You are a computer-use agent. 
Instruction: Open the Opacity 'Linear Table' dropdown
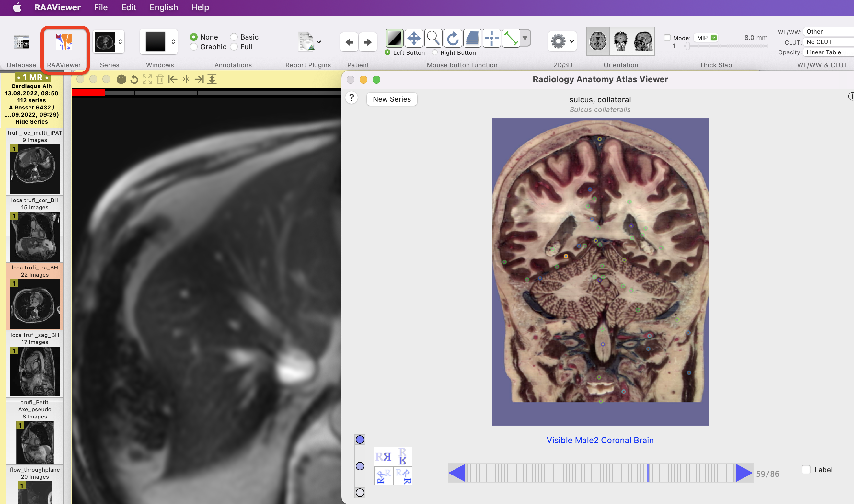click(x=828, y=52)
